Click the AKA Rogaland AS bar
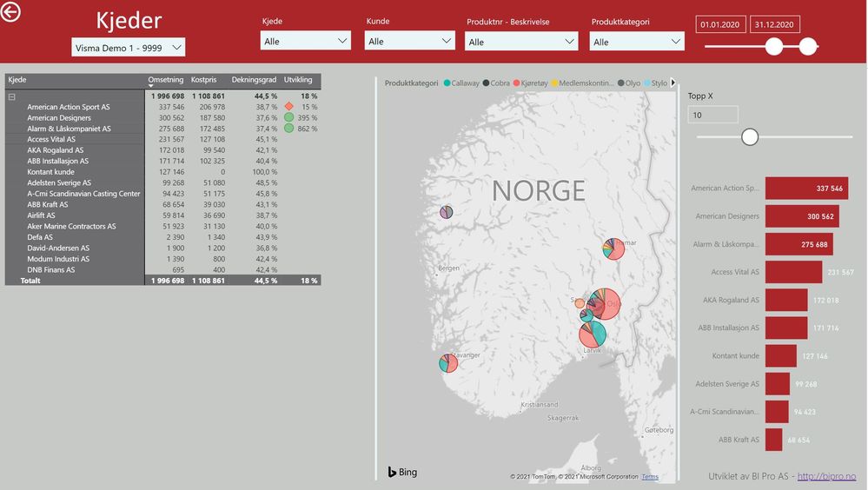The width and height of the screenshot is (868, 490). pos(786,300)
